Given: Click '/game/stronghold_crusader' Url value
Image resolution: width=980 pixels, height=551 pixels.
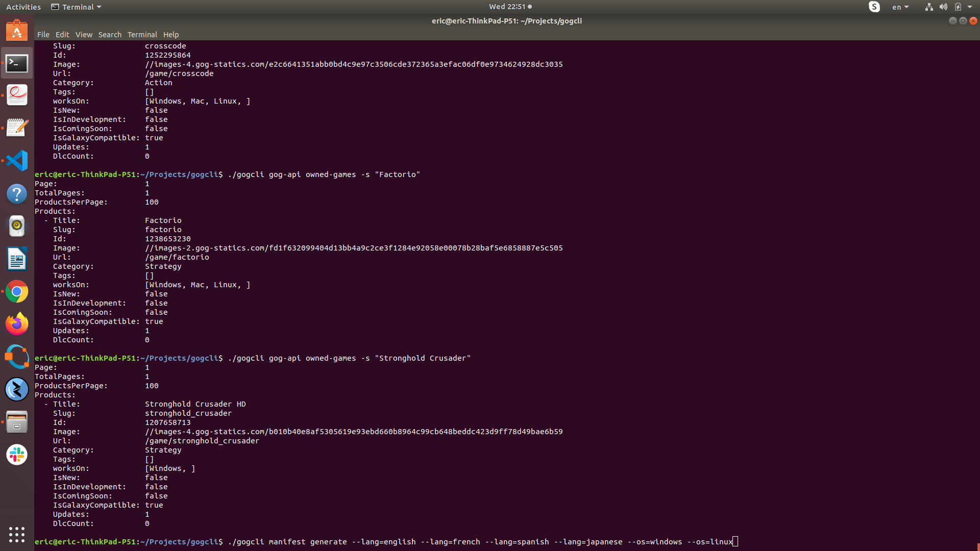Looking at the screenshot, I should point(202,441).
